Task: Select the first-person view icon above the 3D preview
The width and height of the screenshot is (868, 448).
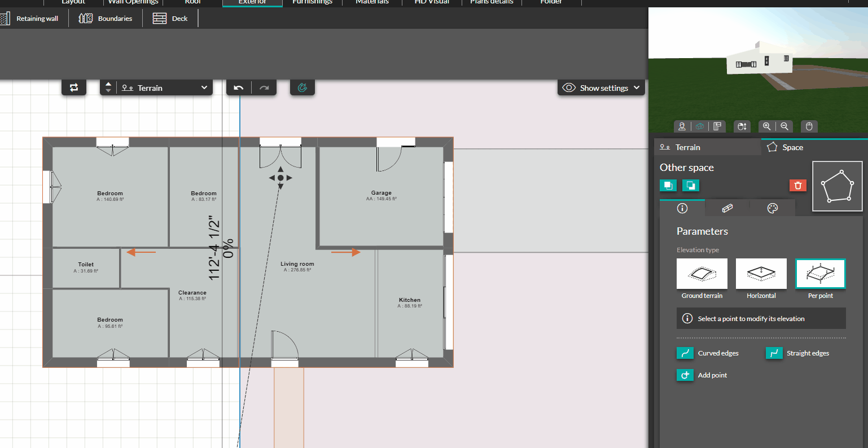Action: (682, 126)
